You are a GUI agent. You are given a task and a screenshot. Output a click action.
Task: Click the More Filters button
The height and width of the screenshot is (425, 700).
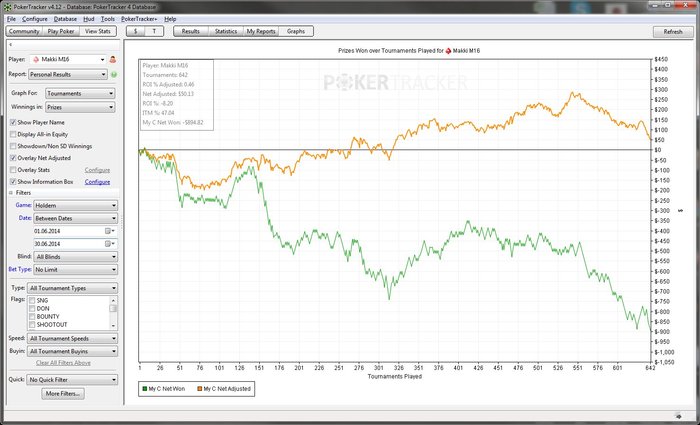coord(63,394)
